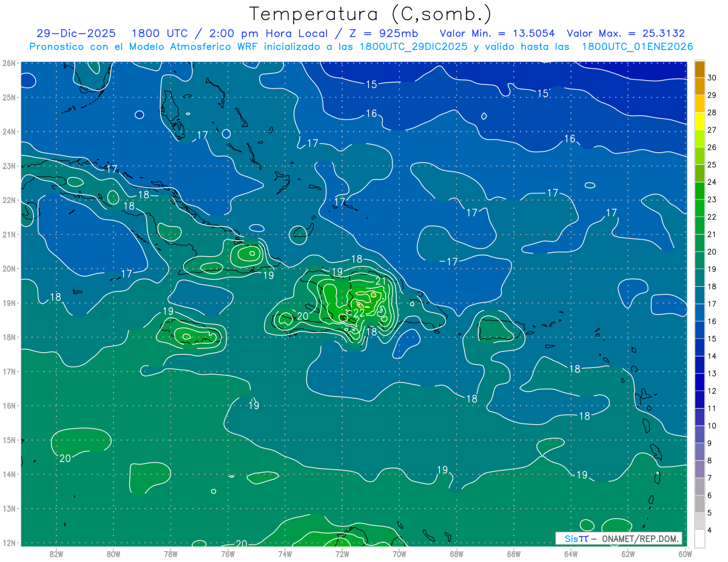Image resolution: width=728 pixels, height=562 pixels.
Task: Click the '64W' longitude axis label
Action: pos(571,554)
